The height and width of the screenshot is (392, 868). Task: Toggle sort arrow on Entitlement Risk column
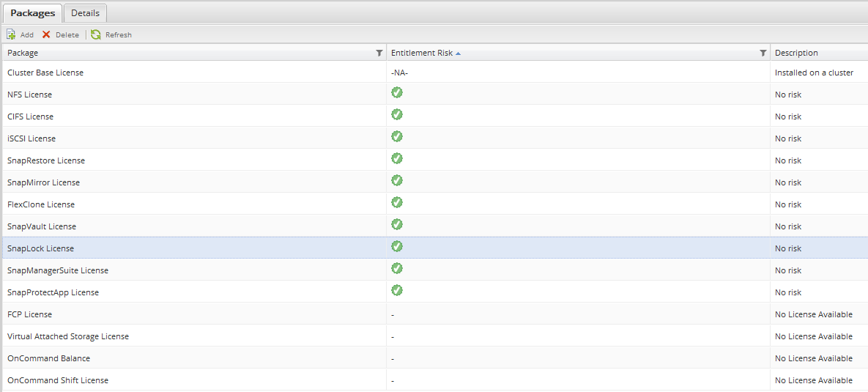click(x=459, y=53)
